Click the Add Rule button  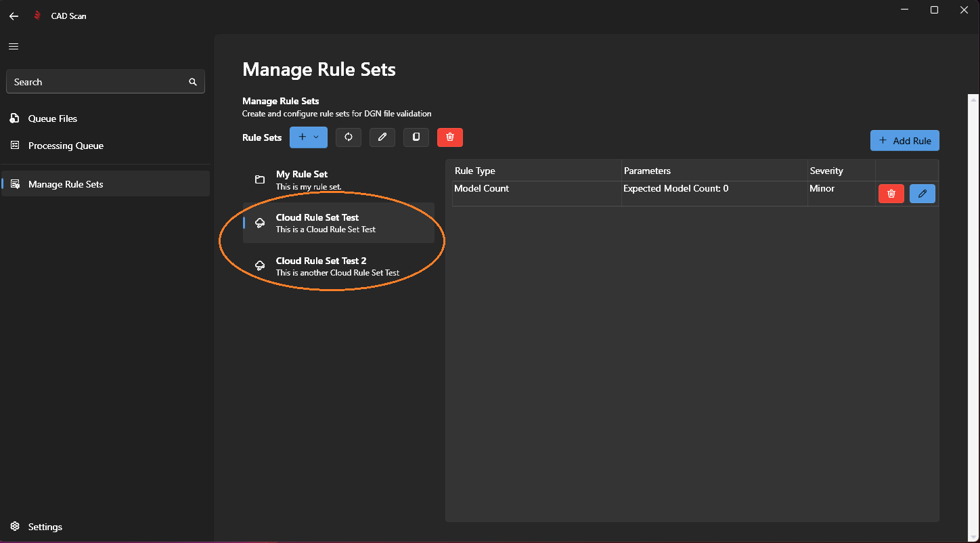[904, 141]
